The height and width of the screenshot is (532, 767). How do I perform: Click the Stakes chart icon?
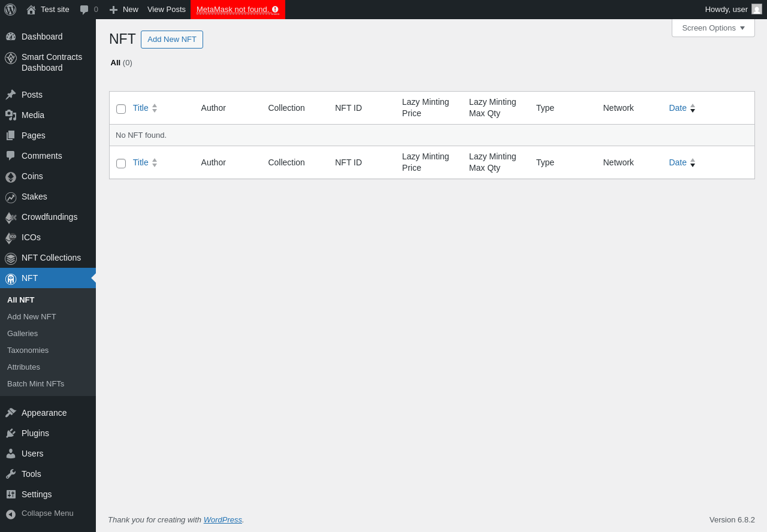pos(11,197)
